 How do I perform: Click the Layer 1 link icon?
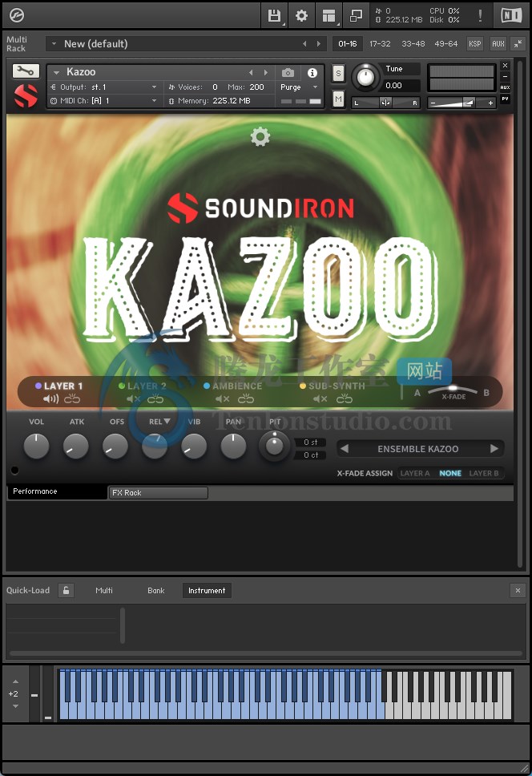(72, 398)
